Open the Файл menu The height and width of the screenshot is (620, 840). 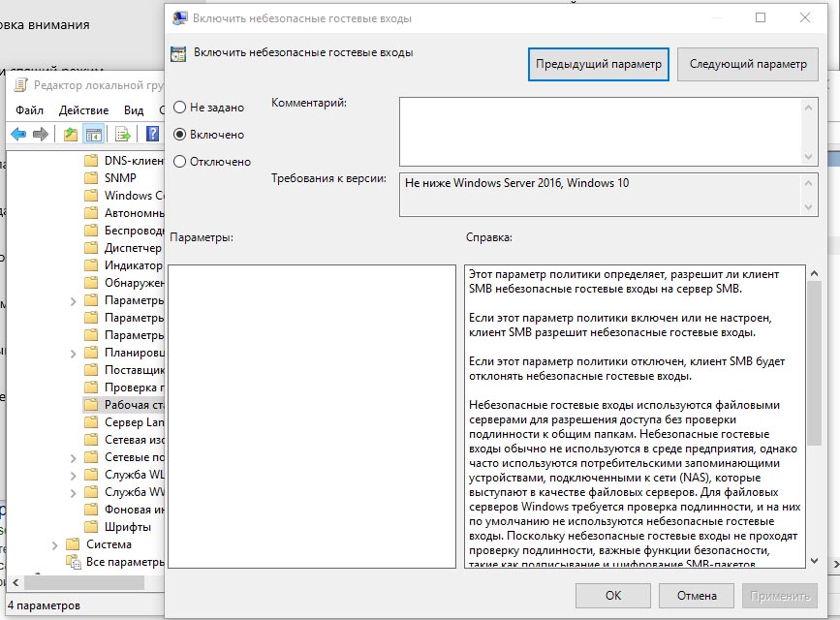click(29, 110)
